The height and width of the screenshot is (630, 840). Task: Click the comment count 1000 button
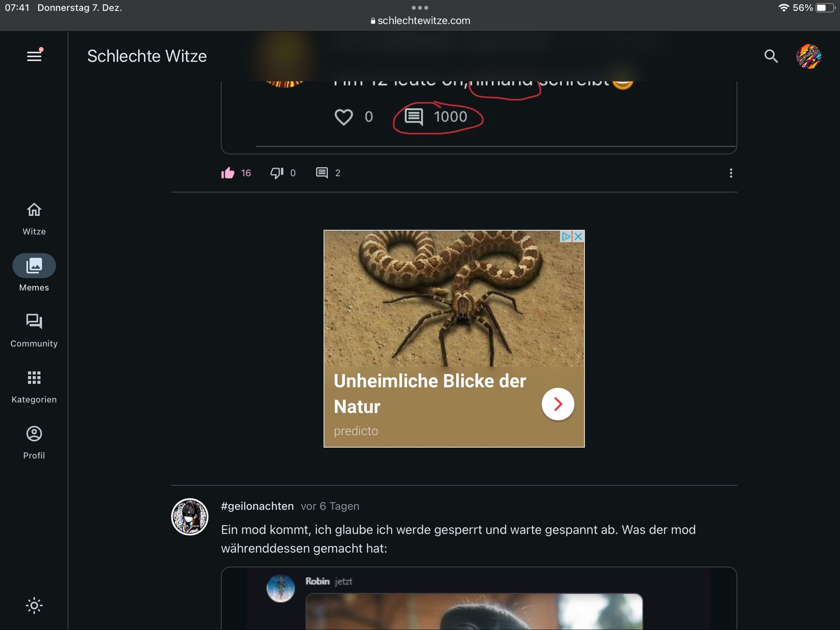coord(437,116)
